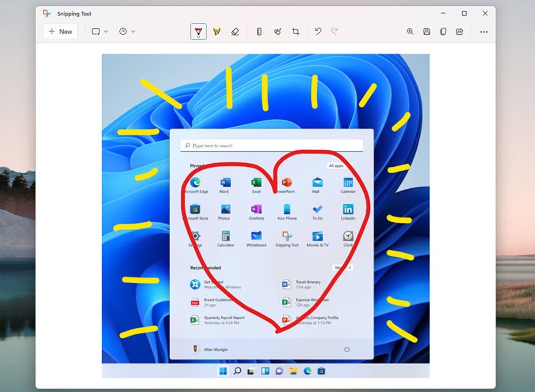Click the Calculator icon in the snipped image
Screen dimensions: 535x392
[x=226, y=236]
